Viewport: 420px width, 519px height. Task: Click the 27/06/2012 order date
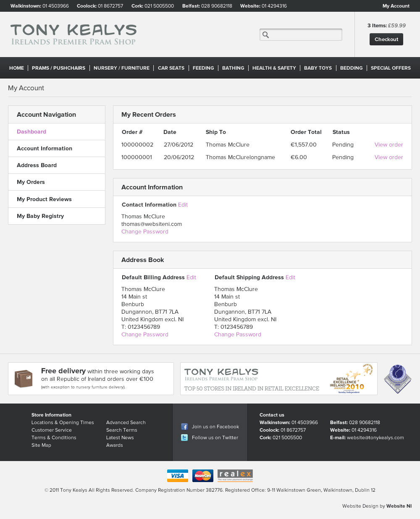[178, 144]
